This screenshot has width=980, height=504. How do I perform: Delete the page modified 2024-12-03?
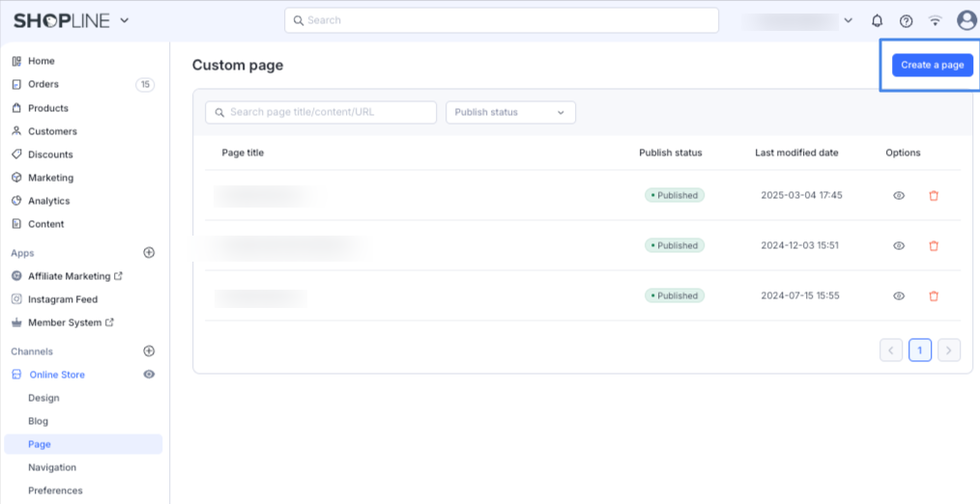click(934, 245)
